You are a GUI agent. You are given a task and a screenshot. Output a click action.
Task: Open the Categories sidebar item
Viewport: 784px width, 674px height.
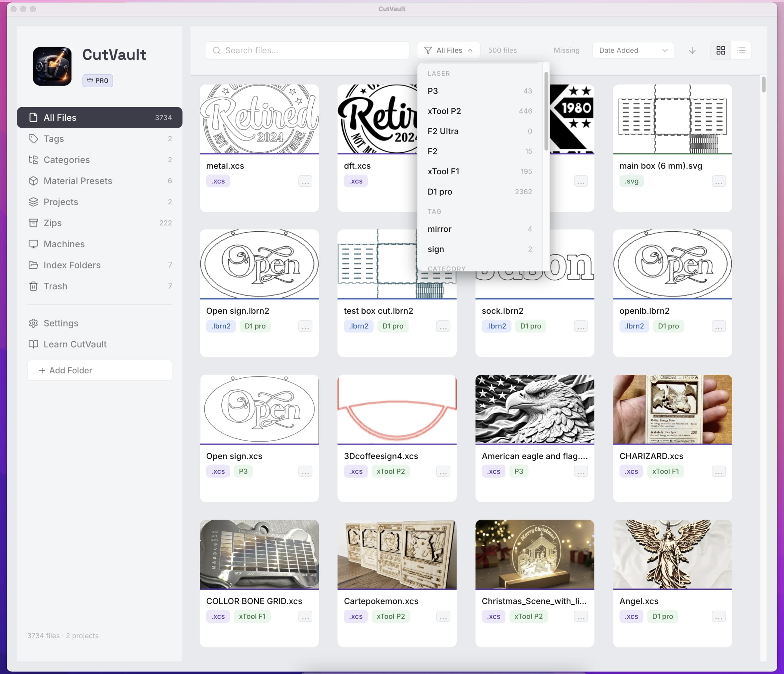tap(100, 160)
